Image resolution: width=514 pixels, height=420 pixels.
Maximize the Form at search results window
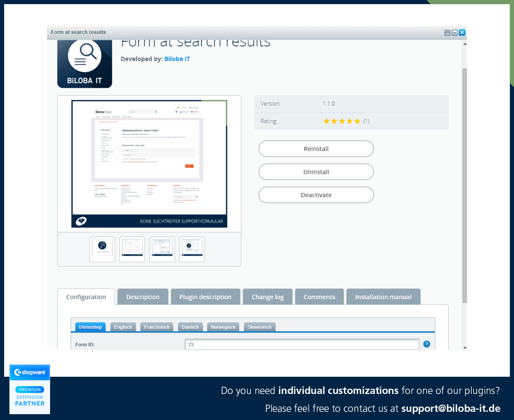click(455, 33)
